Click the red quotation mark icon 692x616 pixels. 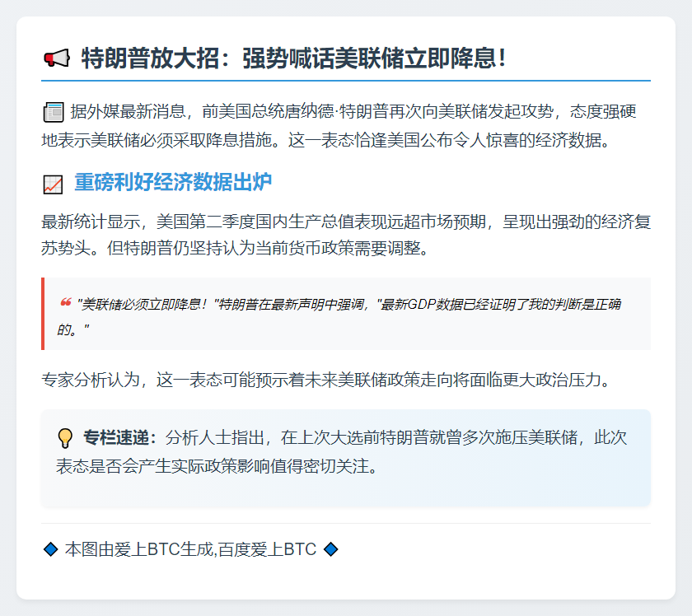pyautogui.click(x=65, y=303)
